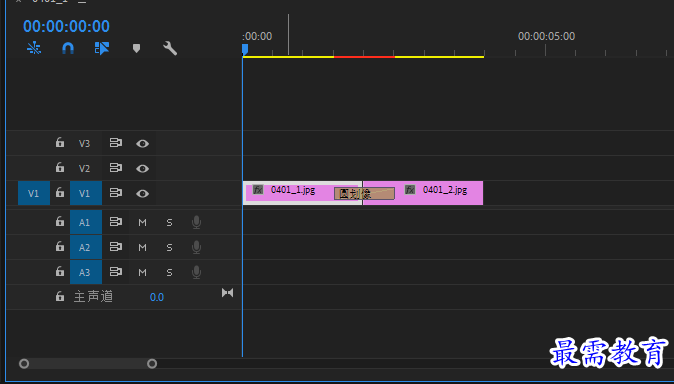Click the playhead timecode 00:00:00:00
Image resolution: width=674 pixels, height=384 pixels.
[x=66, y=27]
